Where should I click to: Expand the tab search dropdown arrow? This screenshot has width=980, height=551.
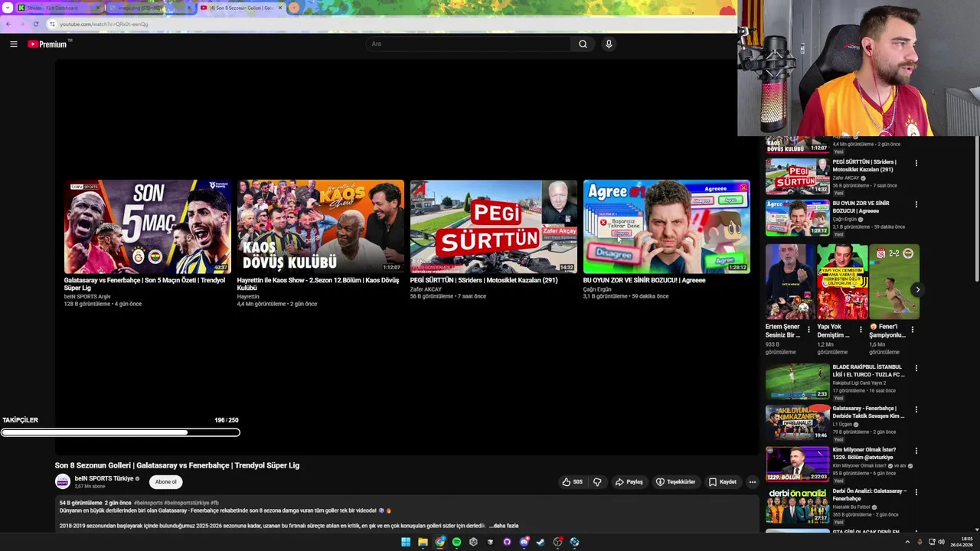pos(7,8)
